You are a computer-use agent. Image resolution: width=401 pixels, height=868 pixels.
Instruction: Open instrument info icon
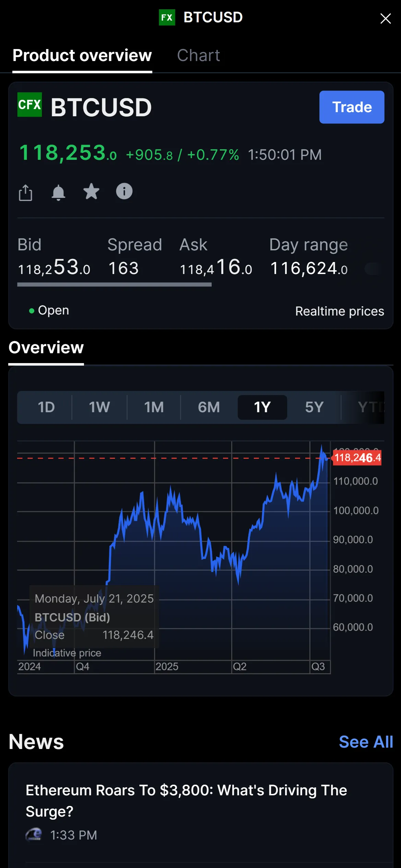click(124, 191)
